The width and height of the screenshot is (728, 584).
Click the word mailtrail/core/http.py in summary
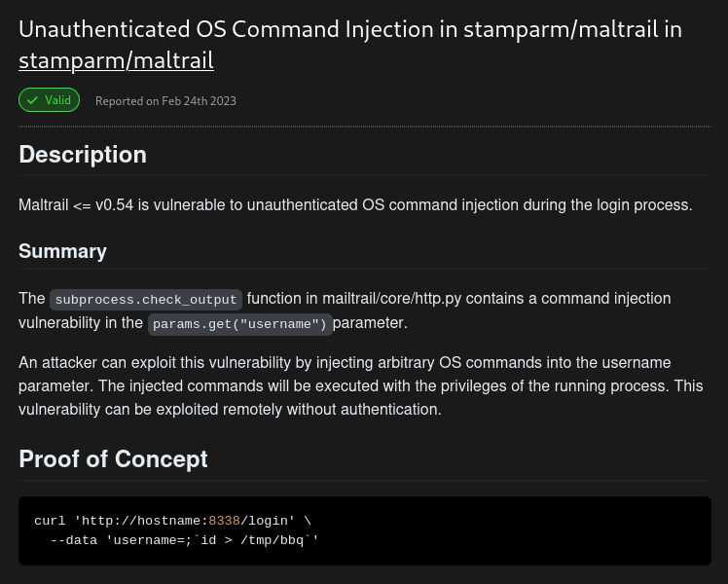(x=392, y=299)
